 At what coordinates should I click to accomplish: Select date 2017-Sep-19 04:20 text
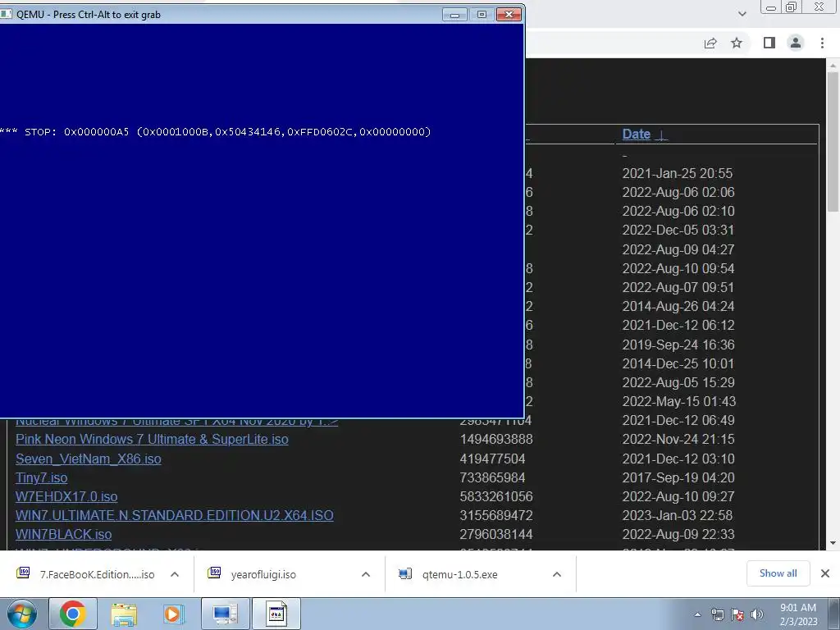click(x=678, y=478)
